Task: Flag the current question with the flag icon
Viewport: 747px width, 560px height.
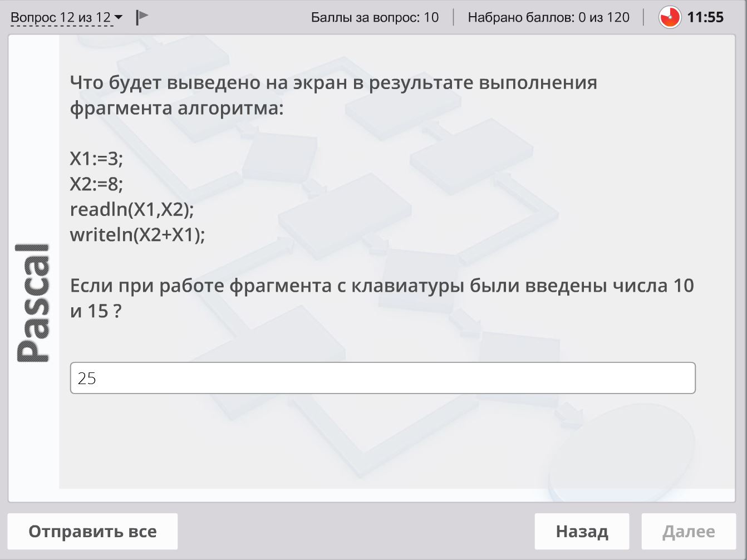Action: 142,17
